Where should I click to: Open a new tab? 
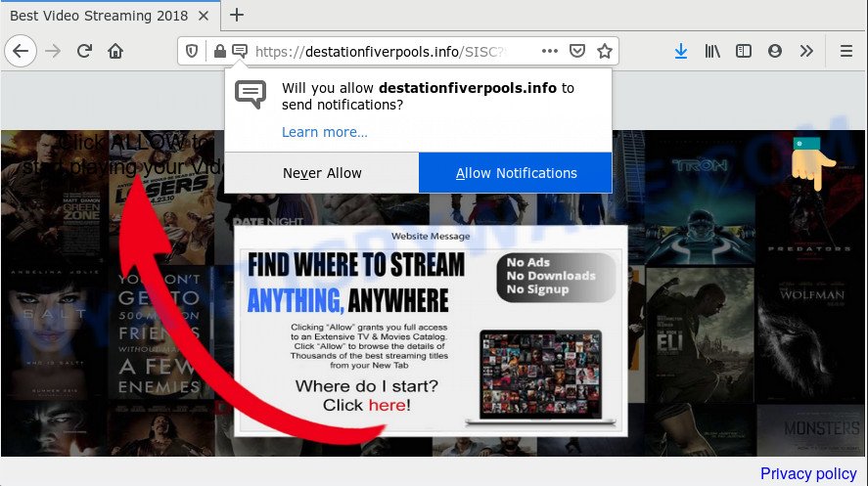tap(237, 15)
